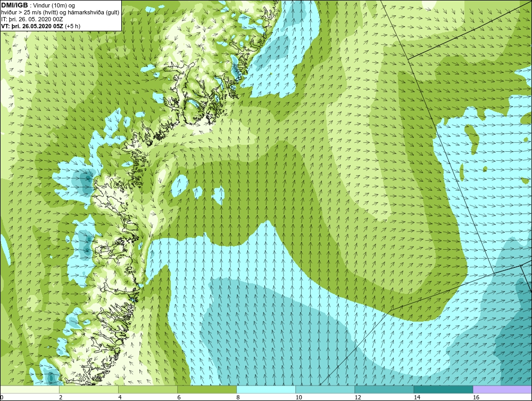Click the legend tick label 14
The height and width of the screenshot is (401, 532).
(417, 397)
